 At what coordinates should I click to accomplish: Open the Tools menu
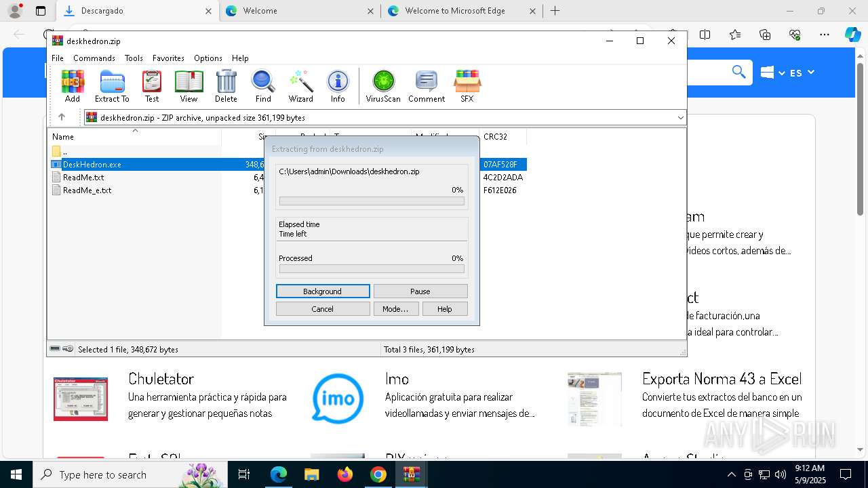point(134,58)
